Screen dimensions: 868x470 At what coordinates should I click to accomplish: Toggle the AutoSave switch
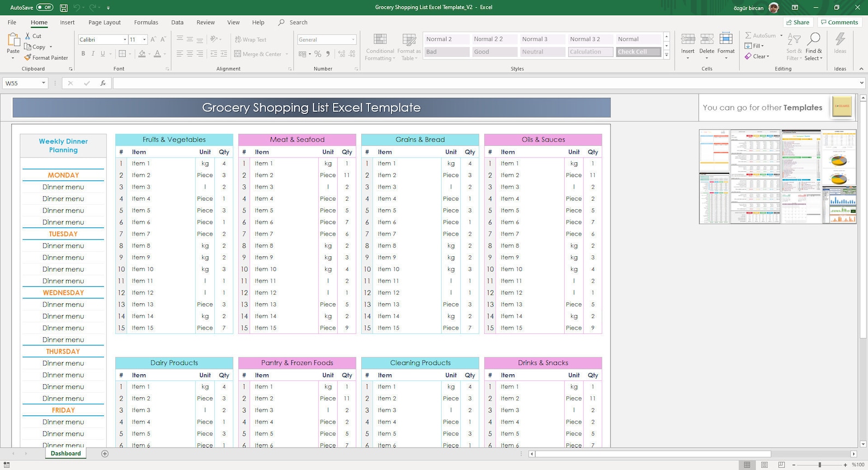pyautogui.click(x=44, y=8)
